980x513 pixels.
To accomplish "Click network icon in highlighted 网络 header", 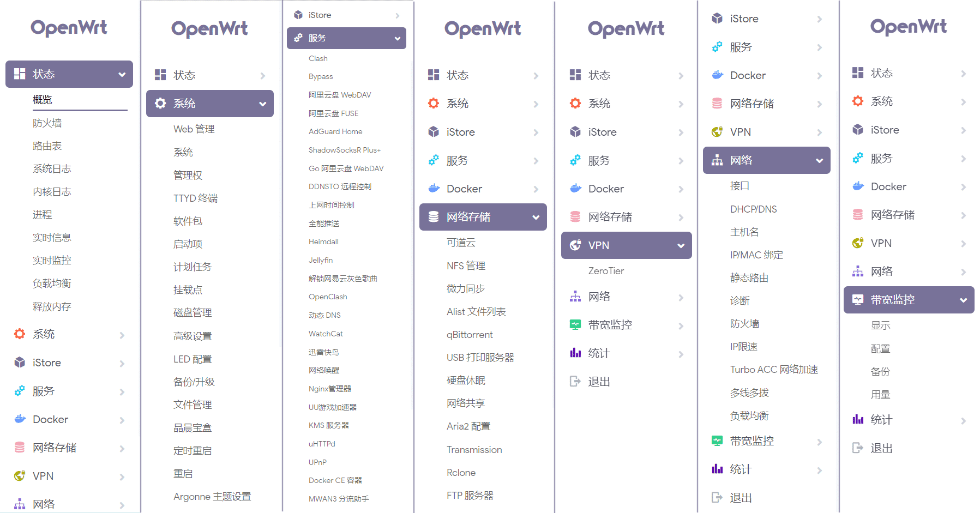I will (x=717, y=160).
